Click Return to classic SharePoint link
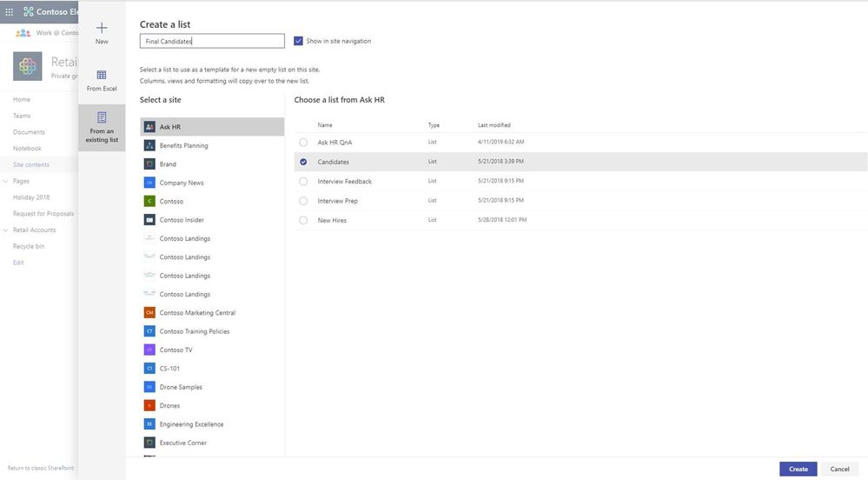868x480 pixels. click(x=41, y=469)
